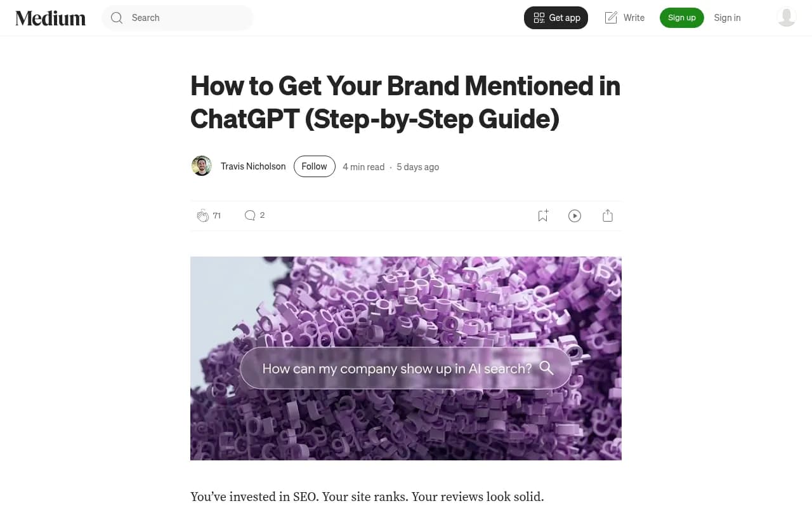This screenshot has width=812, height=508.
Task: Open the Get app QR code option
Action: pos(556,18)
